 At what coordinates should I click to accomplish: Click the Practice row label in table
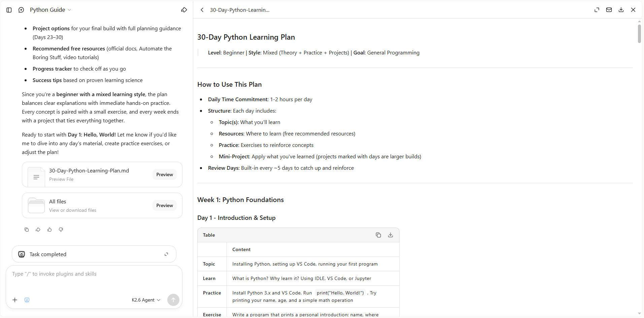tap(212, 293)
